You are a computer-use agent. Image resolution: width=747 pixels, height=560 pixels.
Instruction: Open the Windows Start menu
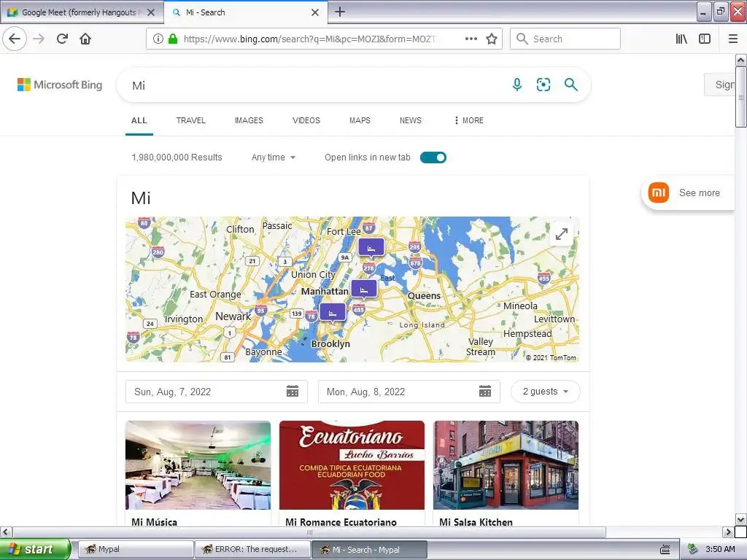[34, 549]
